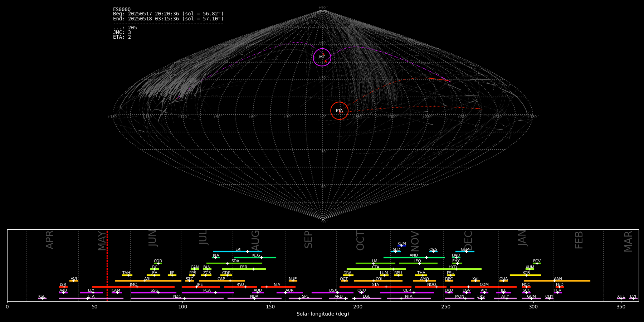Select the PER shower bar in timeline
The height and width of the screenshot is (322, 644).
pyautogui.click(x=244, y=269)
